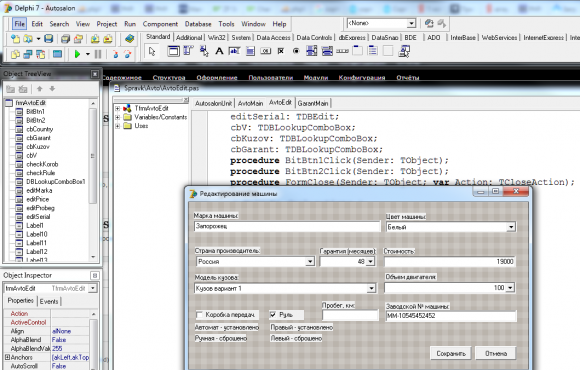Click into the Марка машины text field

pyautogui.click(x=287, y=226)
